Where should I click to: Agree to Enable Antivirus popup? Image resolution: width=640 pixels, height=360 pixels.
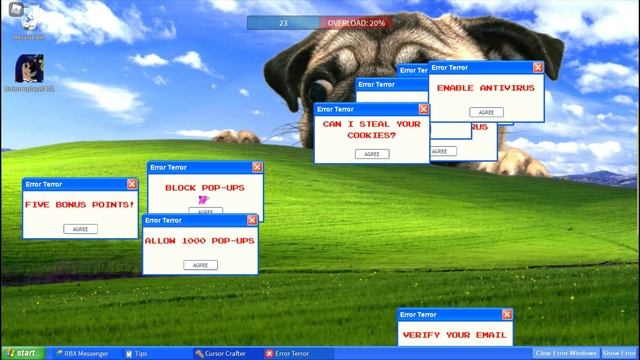coord(486,112)
